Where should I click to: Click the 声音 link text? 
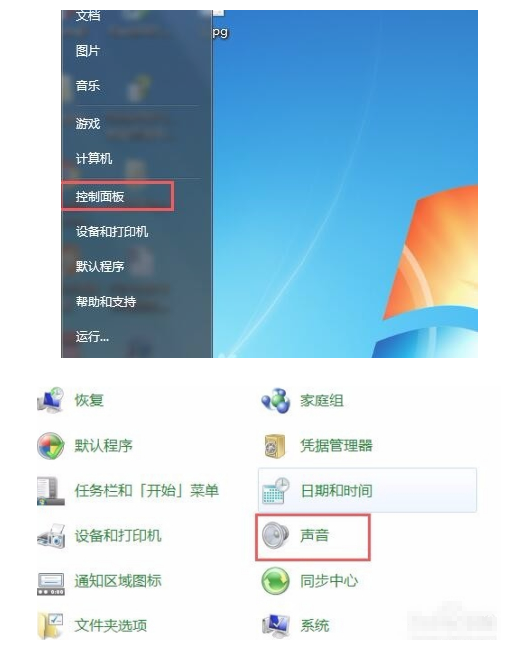coord(315,536)
